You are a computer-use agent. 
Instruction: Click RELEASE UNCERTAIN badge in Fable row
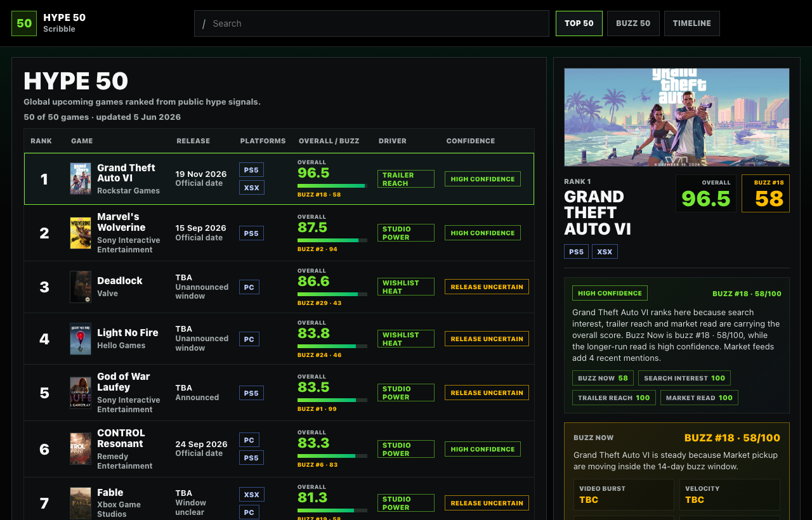(x=487, y=503)
